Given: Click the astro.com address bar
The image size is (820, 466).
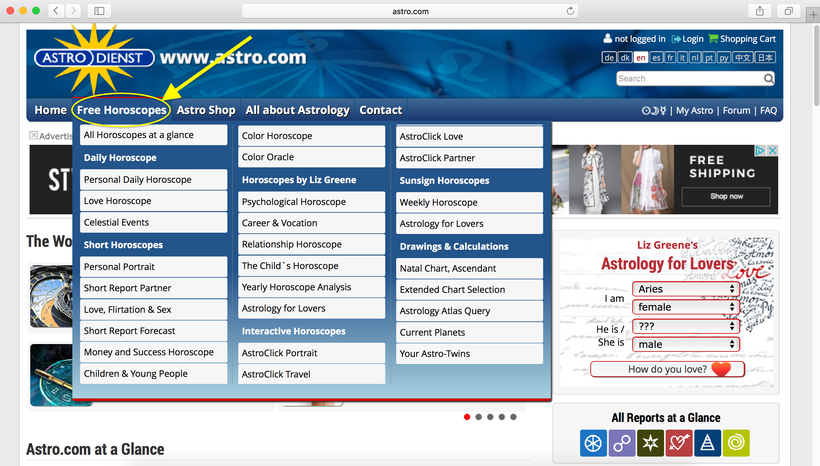Looking at the screenshot, I should (410, 11).
